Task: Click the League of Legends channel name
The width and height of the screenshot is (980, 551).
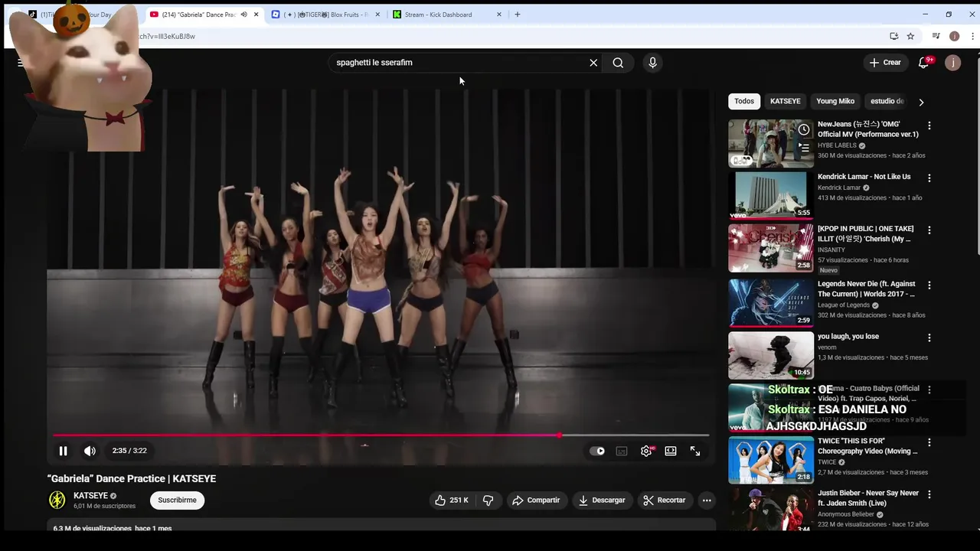Action: [x=844, y=305]
